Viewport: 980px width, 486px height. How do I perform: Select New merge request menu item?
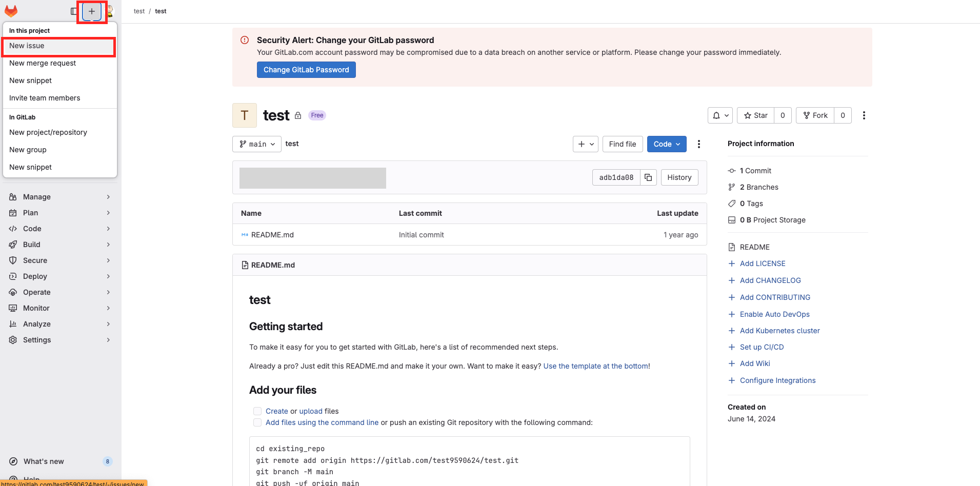(60, 63)
